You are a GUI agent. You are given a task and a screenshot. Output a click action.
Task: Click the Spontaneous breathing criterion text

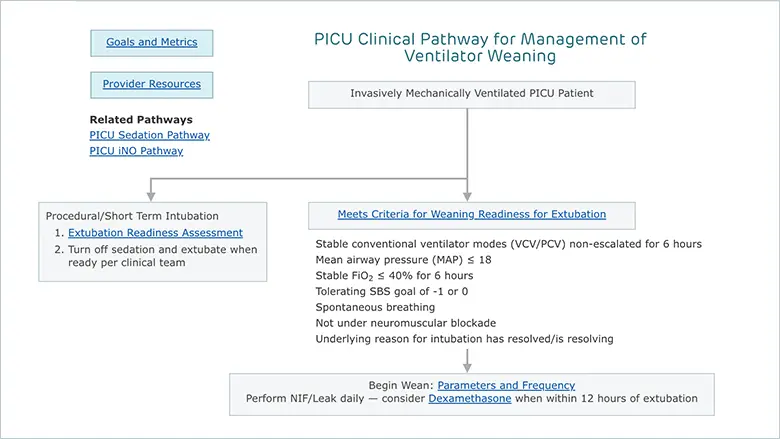375,307
